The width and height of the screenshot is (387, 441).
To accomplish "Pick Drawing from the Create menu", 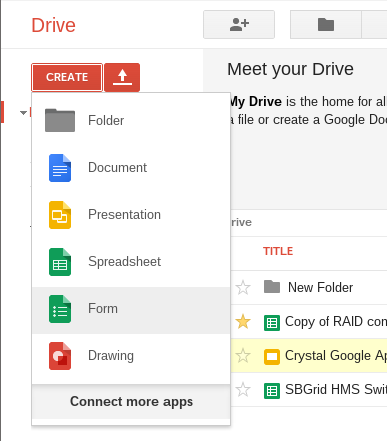I will coord(131,356).
